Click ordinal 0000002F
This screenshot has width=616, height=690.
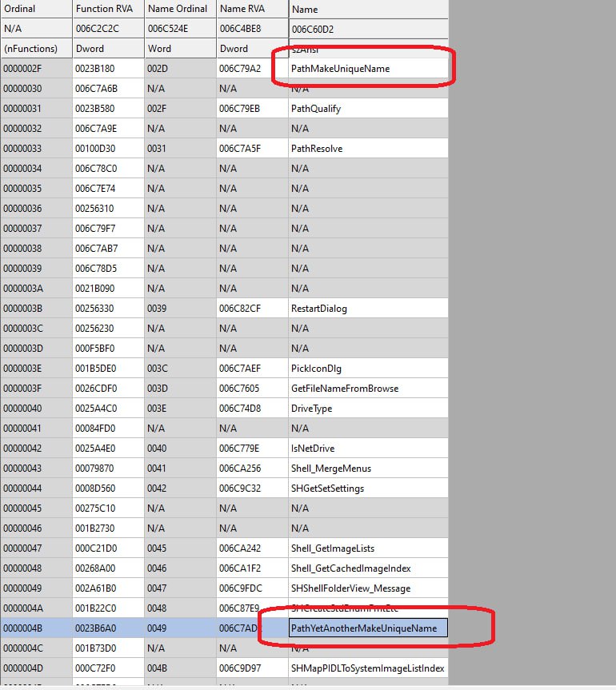point(36,69)
